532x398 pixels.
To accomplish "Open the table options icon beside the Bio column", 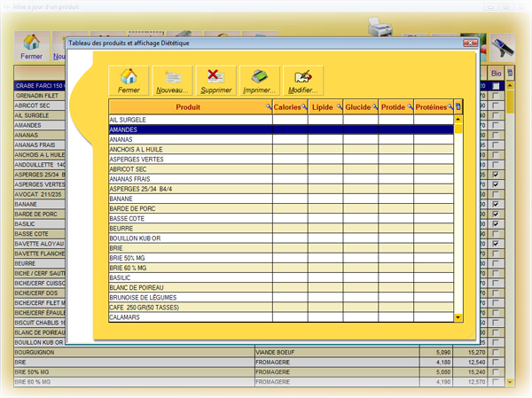I will [x=510, y=73].
